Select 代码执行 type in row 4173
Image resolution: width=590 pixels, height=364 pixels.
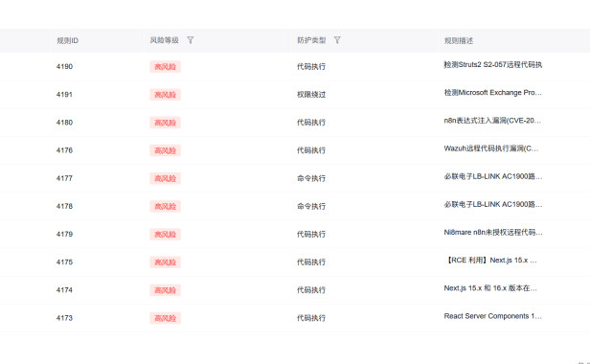click(x=311, y=318)
